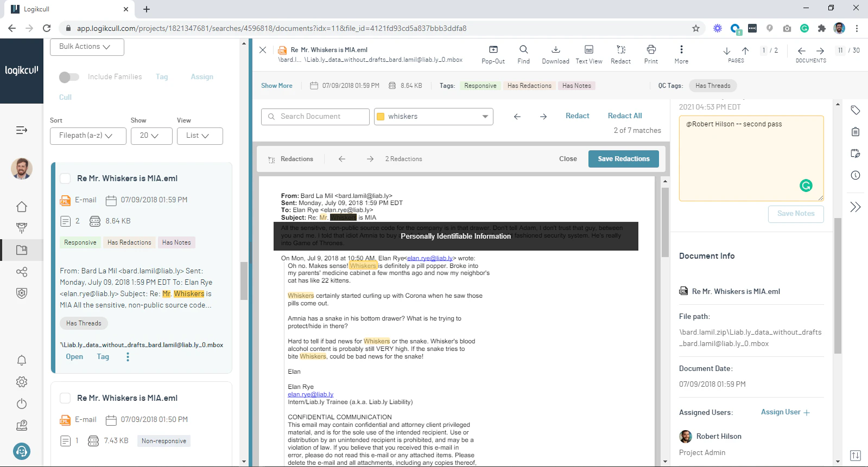This screenshot has height=467, width=868.
Task: Go to previous page arrow
Action: click(x=745, y=51)
